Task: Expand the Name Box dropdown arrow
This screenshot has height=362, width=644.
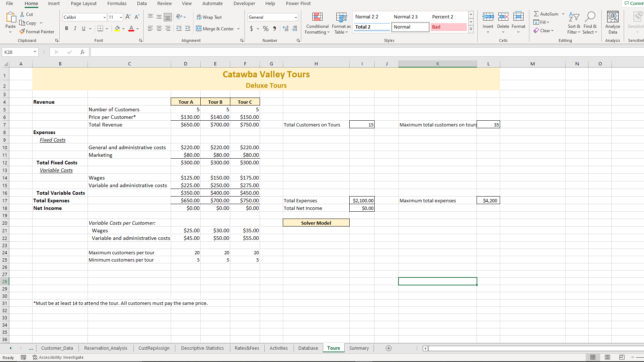Action: tap(35, 52)
